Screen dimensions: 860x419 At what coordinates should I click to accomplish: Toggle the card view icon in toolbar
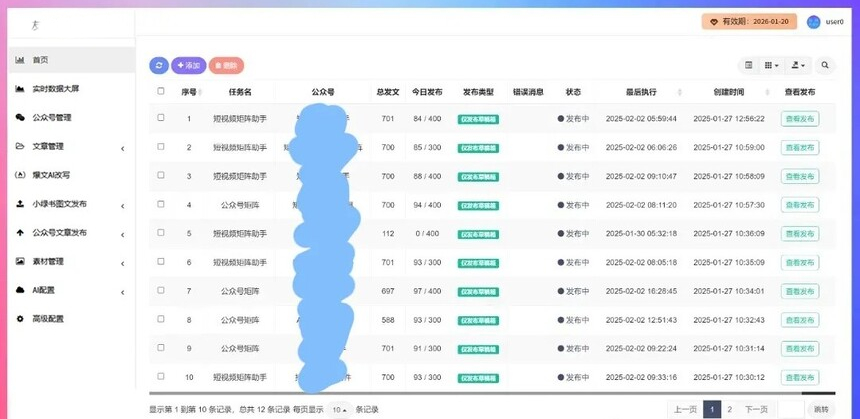pyautogui.click(x=749, y=65)
